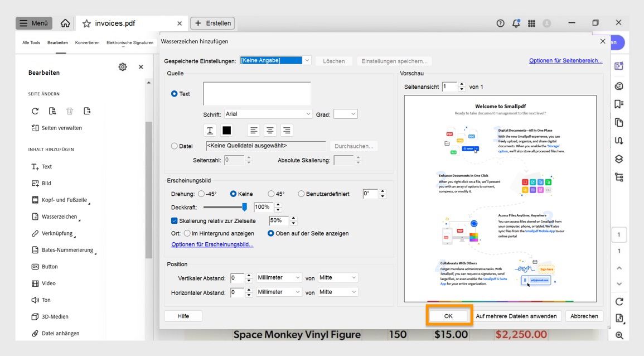Switch to the Konvertieren tab

[87, 42]
